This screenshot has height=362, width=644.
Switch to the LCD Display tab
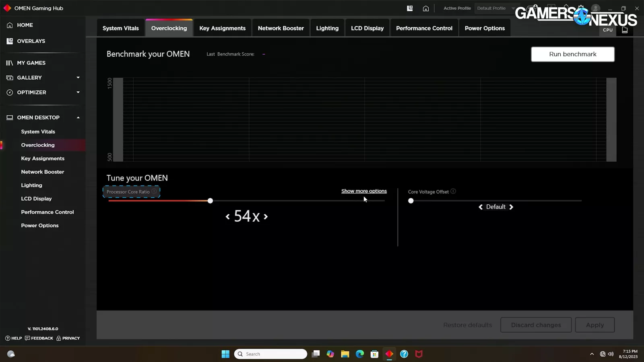coord(367,28)
